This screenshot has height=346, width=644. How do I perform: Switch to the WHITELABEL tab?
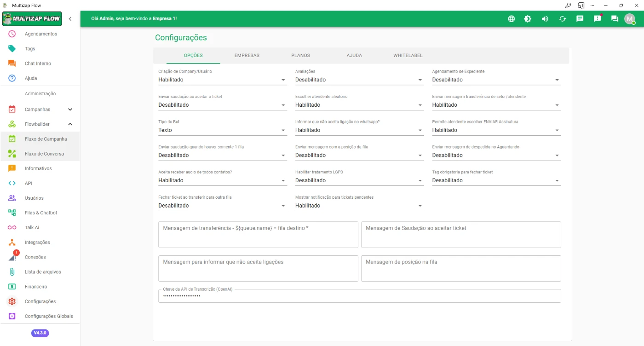[x=408, y=56]
